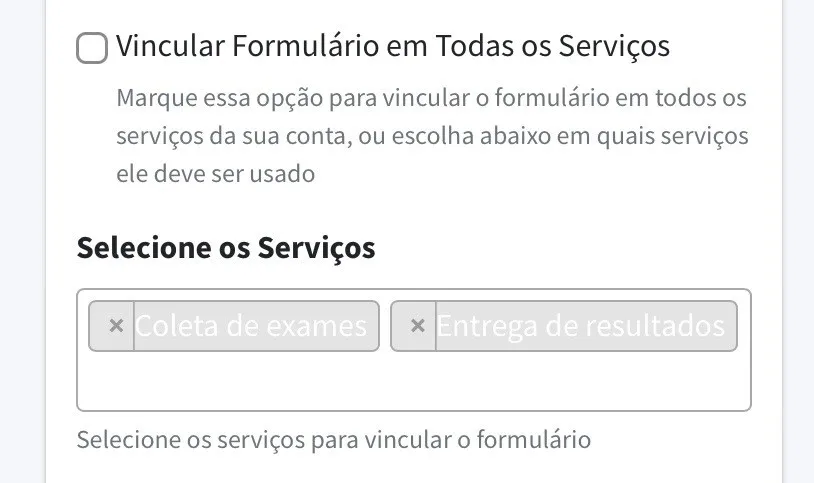Click the ele deve ser usado text line
The height and width of the screenshot is (483, 814).
216,173
